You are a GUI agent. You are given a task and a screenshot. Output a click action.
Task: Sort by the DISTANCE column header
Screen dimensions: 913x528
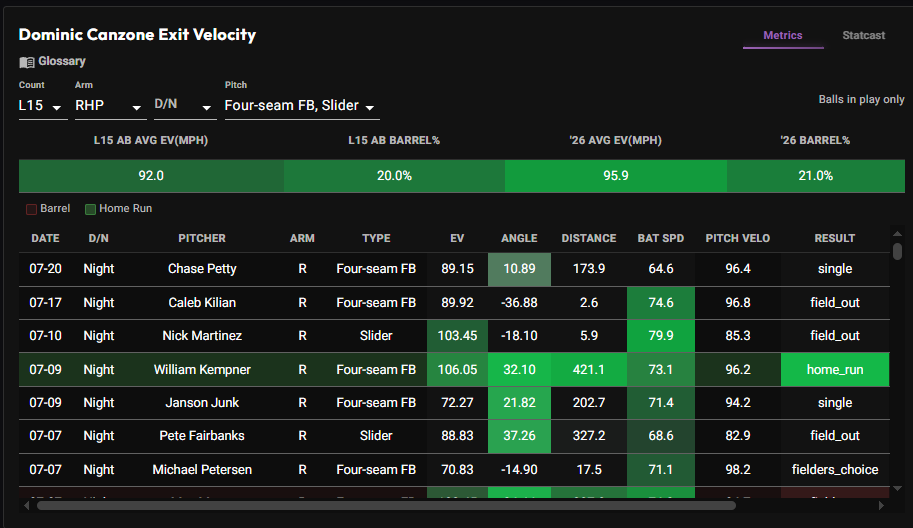(x=589, y=238)
